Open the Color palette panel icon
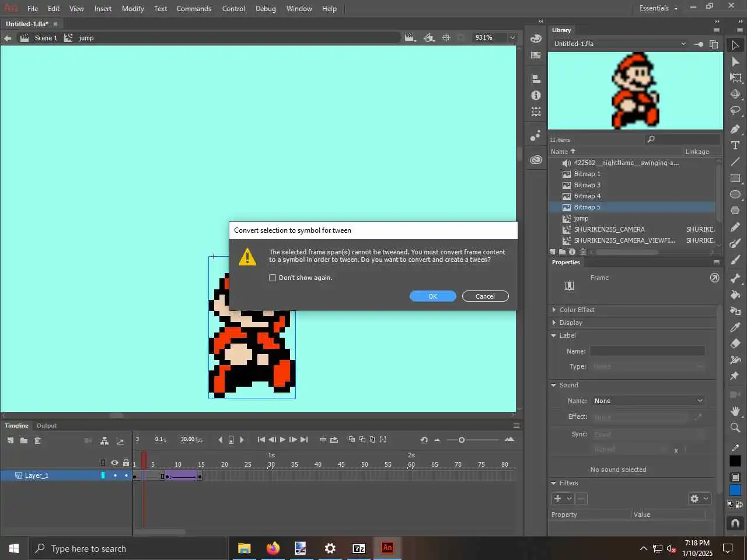The image size is (747, 560). [536, 38]
